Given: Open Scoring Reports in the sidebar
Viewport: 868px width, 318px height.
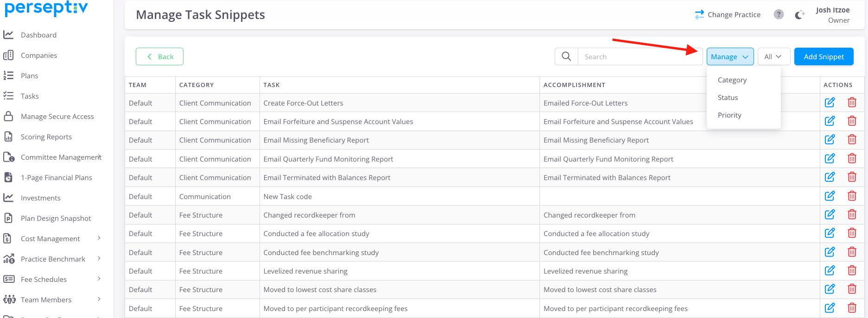Looking at the screenshot, I should tap(46, 137).
